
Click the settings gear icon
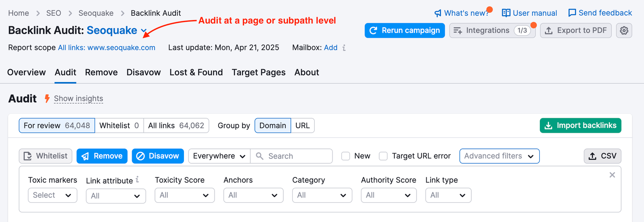[x=624, y=31]
